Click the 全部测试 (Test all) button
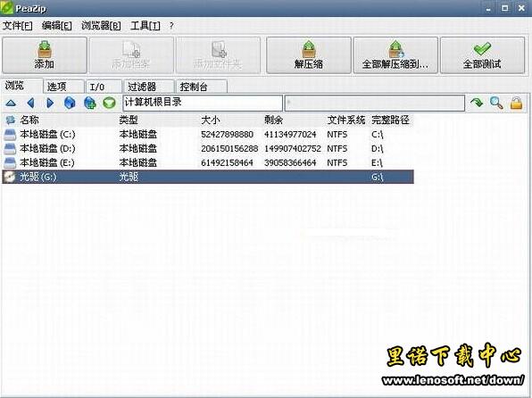532x398 pixels. pos(482,55)
